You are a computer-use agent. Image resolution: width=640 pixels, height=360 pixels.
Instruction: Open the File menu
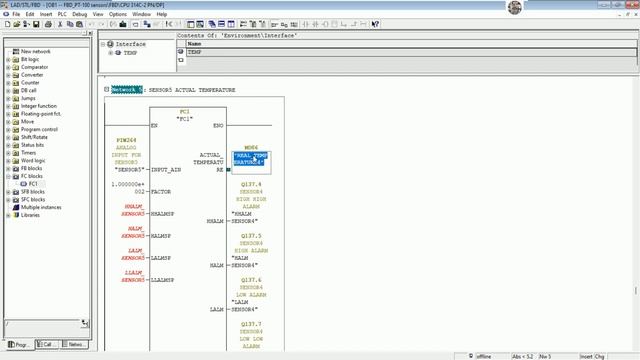point(16,14)
